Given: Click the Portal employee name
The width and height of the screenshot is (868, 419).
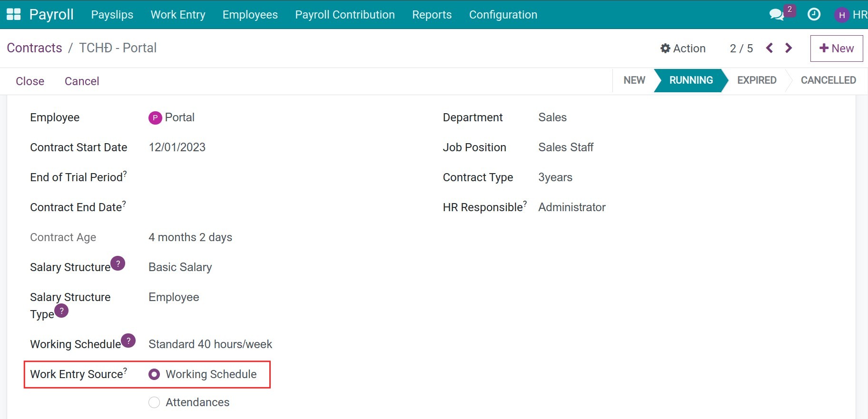Looking at the screenshot, I should pos(180,117).
